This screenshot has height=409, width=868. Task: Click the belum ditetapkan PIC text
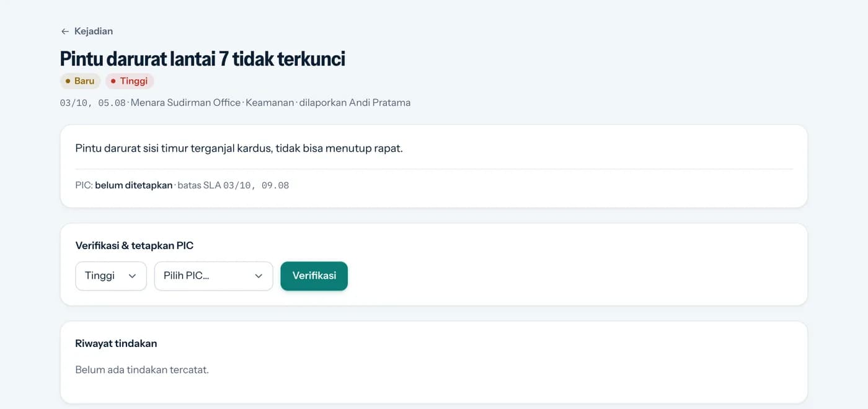click(134, 185)
